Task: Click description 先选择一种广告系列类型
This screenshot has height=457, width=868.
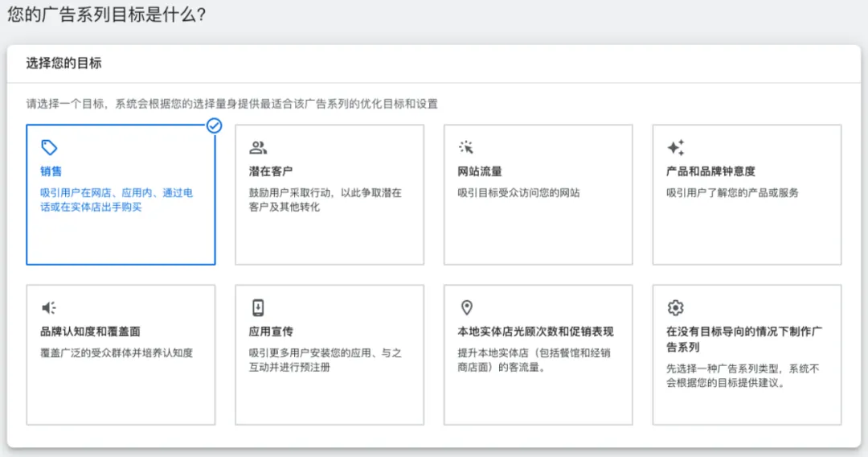Action: pyautogui.click(x=743, y=376)
